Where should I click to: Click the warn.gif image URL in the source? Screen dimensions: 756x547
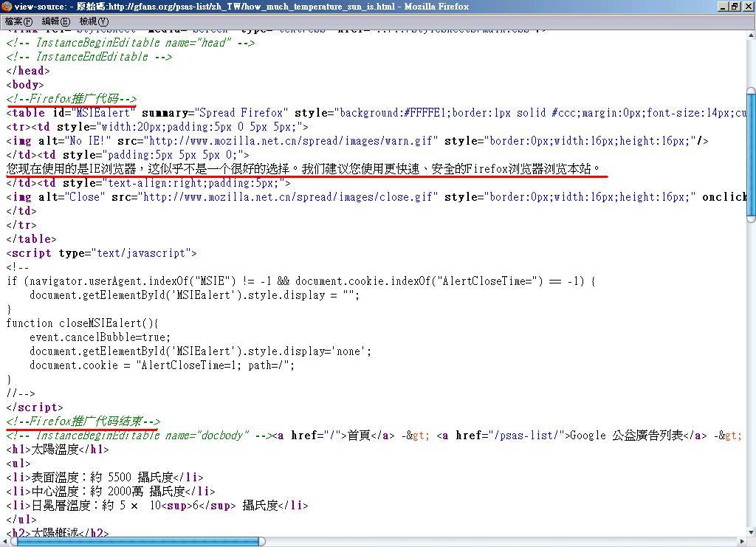click(x=288, y=141)
